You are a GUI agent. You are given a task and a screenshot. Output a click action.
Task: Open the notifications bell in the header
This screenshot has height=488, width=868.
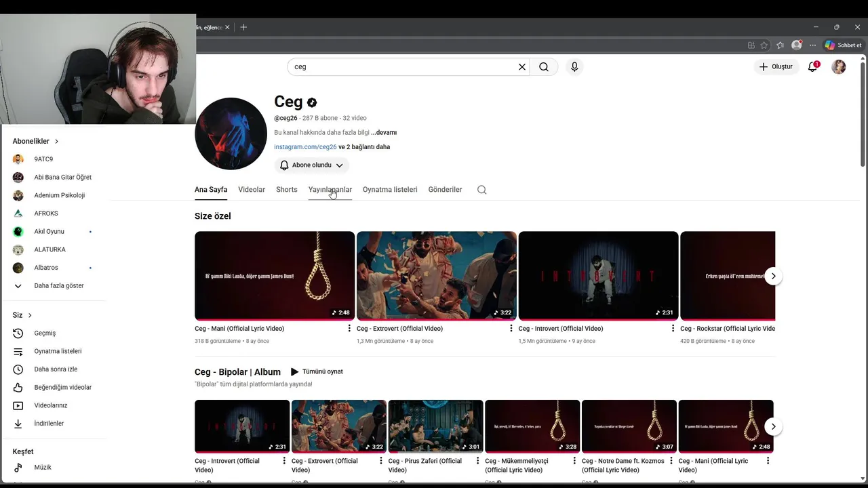point(812,67)
